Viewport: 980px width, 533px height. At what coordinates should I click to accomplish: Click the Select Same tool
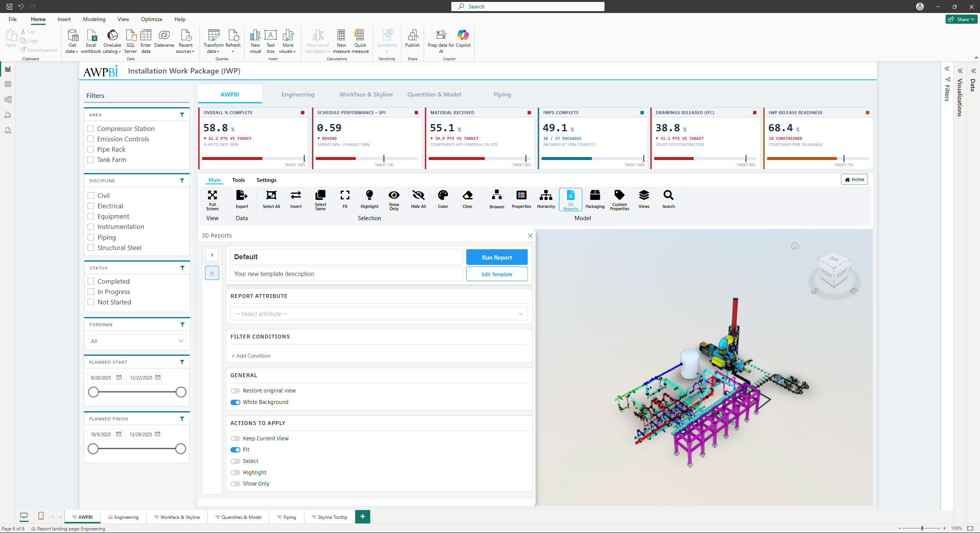pos(320,200)
